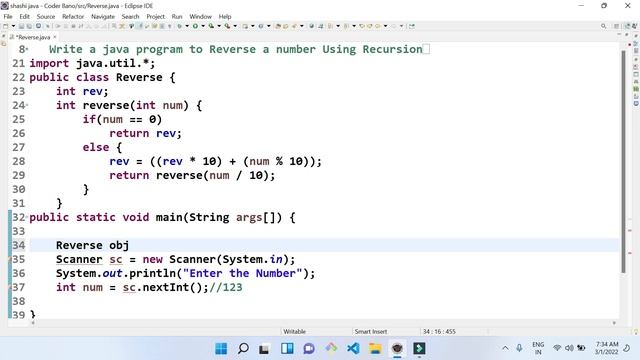Click the Coverage run icon
This screenshot has height=360, width=640.
(x=211, y=26)
